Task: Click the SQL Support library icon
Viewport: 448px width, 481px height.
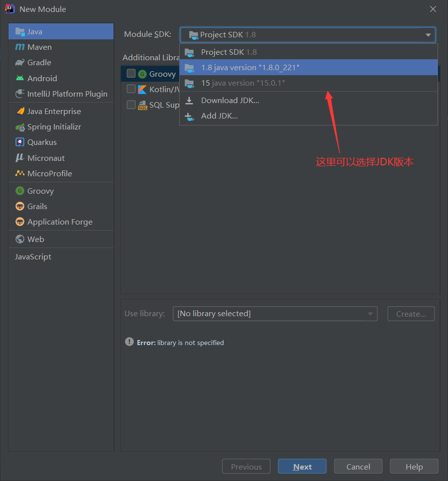Action: click(142, 105)
